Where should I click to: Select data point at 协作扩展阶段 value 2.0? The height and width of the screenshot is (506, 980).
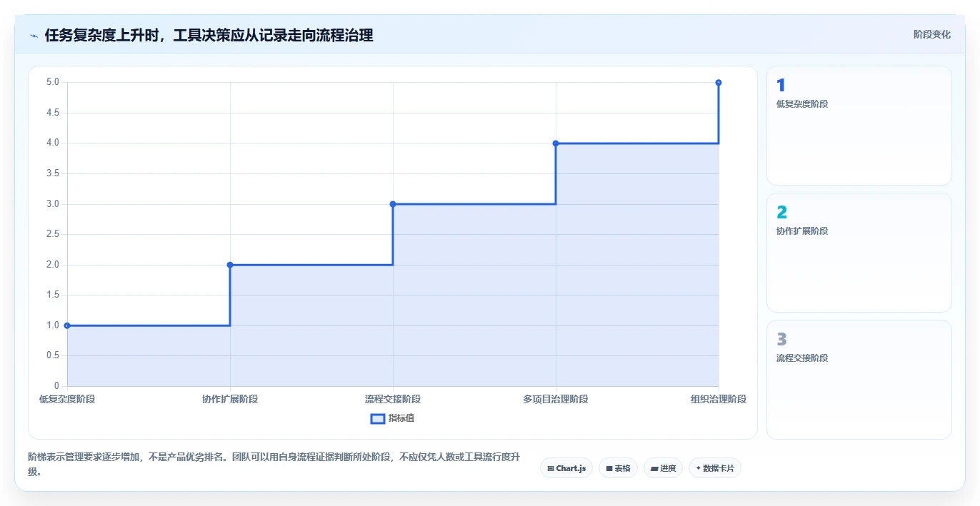point(230,265)
